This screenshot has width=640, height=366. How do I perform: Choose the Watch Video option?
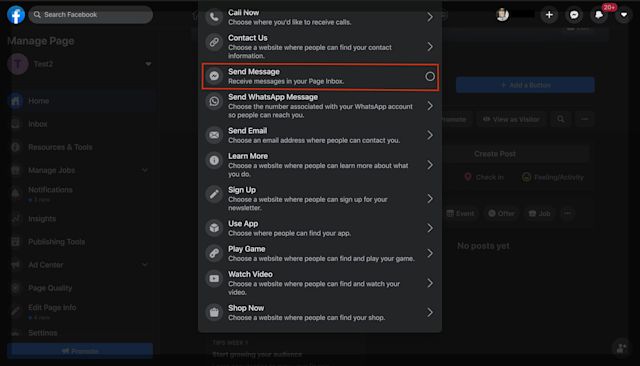coord(320,283)
